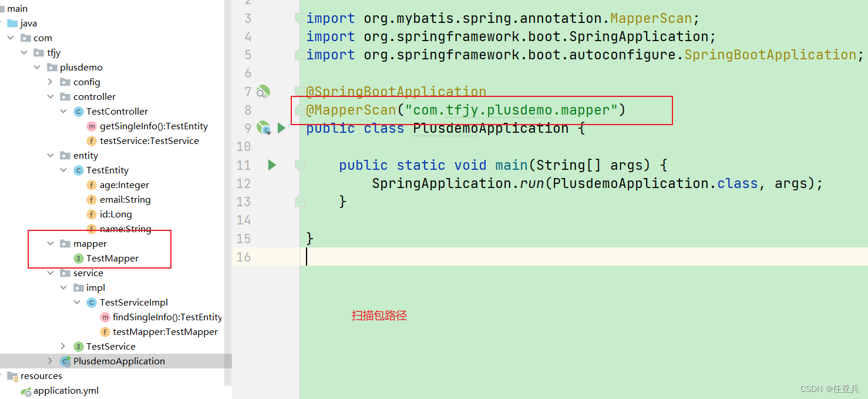Click the search gutter icon beside @SpringBootApplication
This screenshot has width=868, height=399.
coord(263,92)
